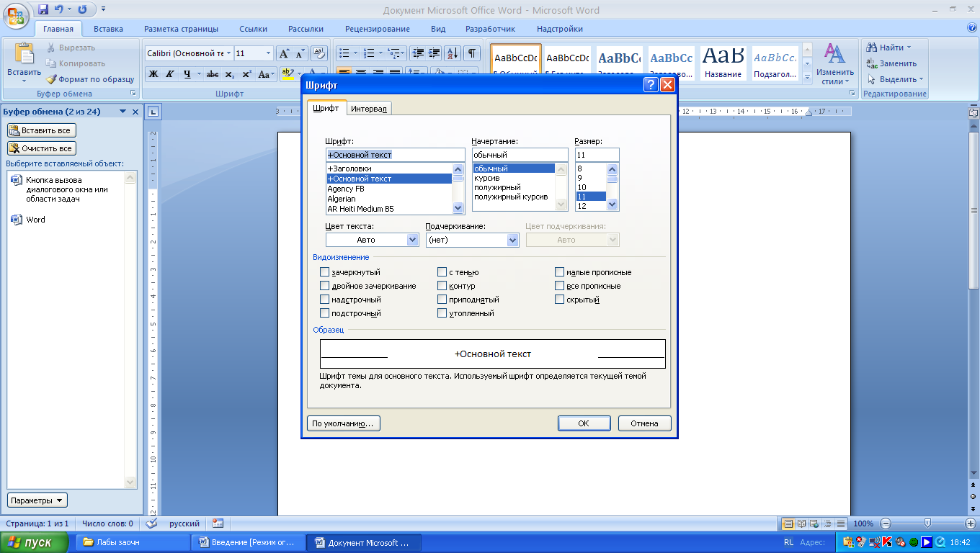Apply strikethrough abc in ribbon
Viewport: 980px width, 553px height.
[x=212, y=74]
